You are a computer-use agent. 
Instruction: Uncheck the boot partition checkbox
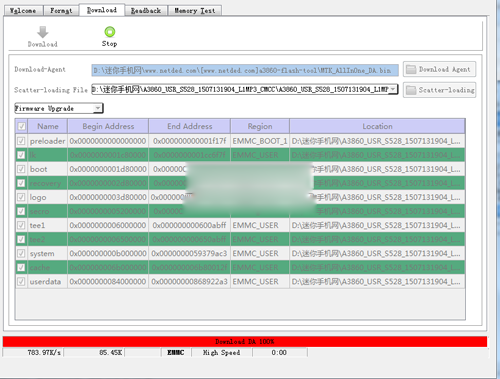coord(21,169)
